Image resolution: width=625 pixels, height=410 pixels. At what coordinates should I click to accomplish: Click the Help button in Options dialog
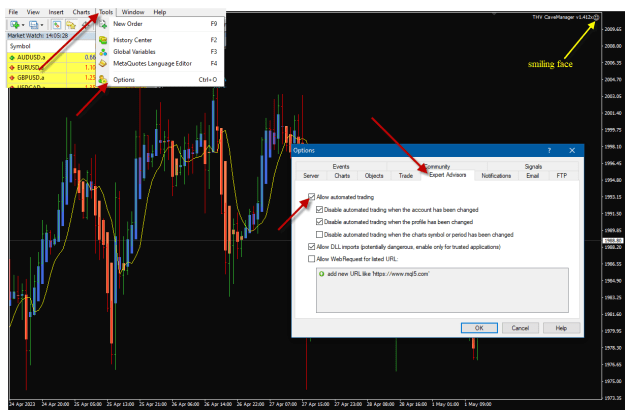pyautogui.click(x=561, y=328)
